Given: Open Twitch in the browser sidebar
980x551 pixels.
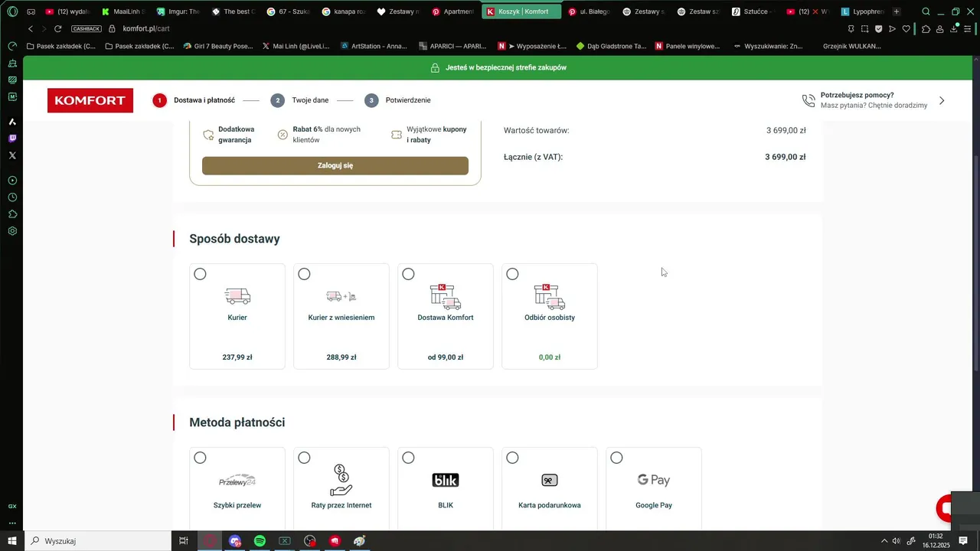Looking at the screenshot, I should tap(12, 139).
